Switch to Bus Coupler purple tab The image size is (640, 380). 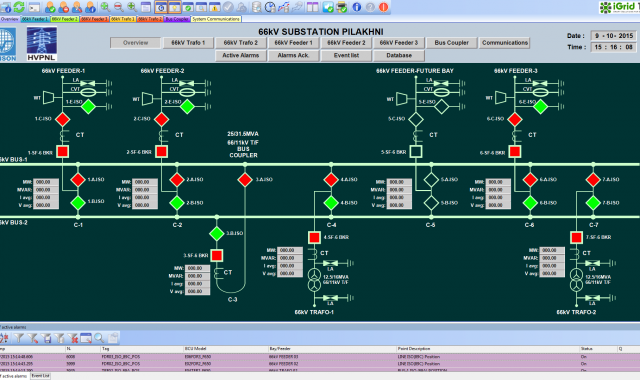pyautogui.click(x=177, y=19)
